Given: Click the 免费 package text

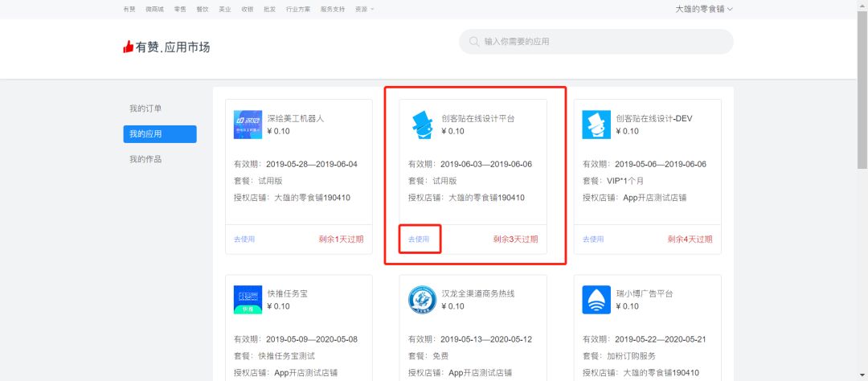Looking at the screenshot, I should pyautogui.click(x=440, y=356).
